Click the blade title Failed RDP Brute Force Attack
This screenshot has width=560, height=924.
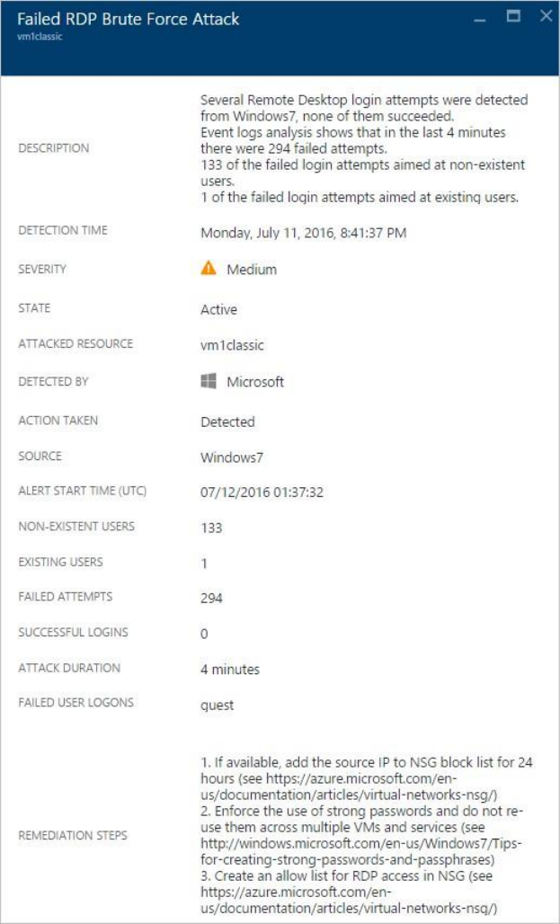[x=129, y=18]
